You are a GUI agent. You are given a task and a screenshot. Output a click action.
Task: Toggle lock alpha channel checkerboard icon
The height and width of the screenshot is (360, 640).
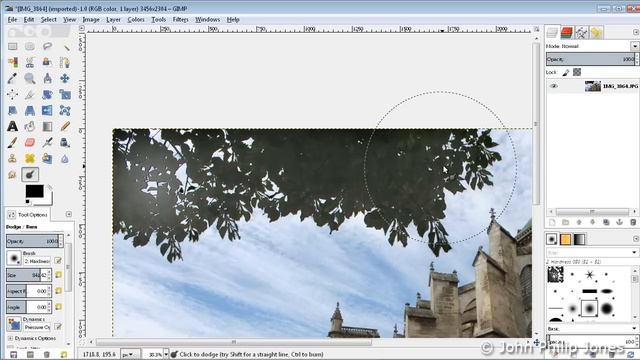click(x=577, y=72)
